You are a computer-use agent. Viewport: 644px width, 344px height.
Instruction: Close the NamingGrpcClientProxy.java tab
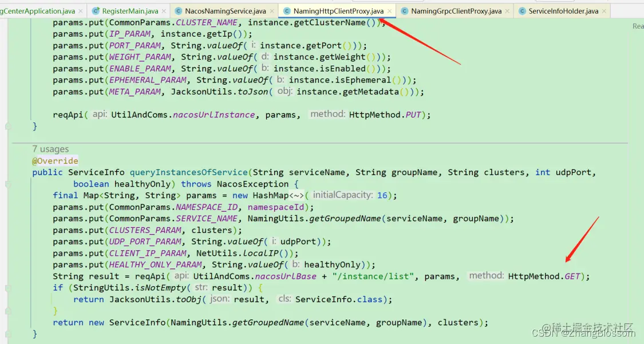507,11
